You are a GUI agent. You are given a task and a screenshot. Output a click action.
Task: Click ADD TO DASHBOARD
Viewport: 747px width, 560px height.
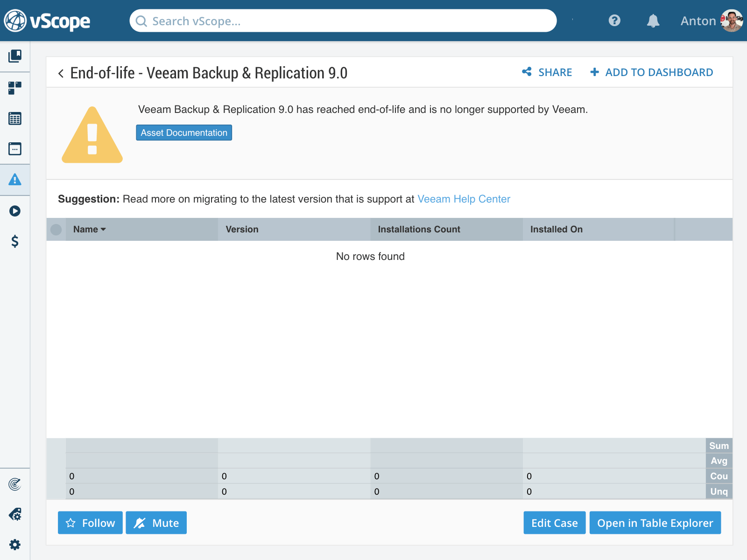point(659,72)
